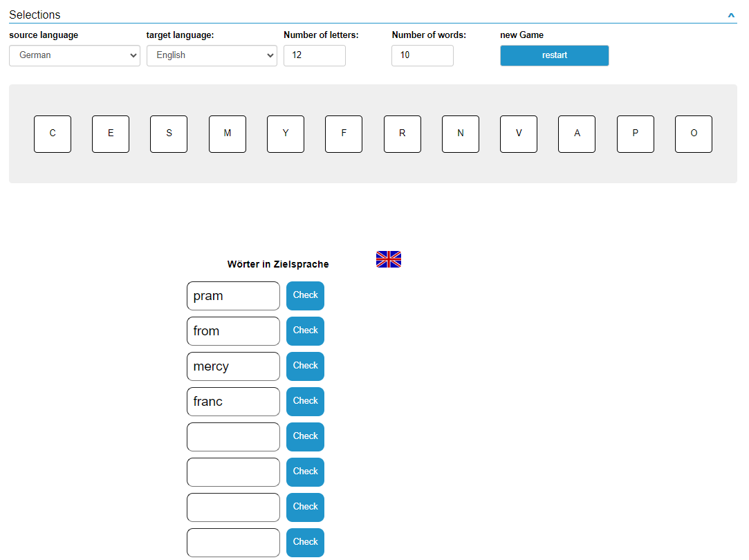The height and width of the screenshot is (560, 749).
Task: Check the word franc
Action: [305, 401]
